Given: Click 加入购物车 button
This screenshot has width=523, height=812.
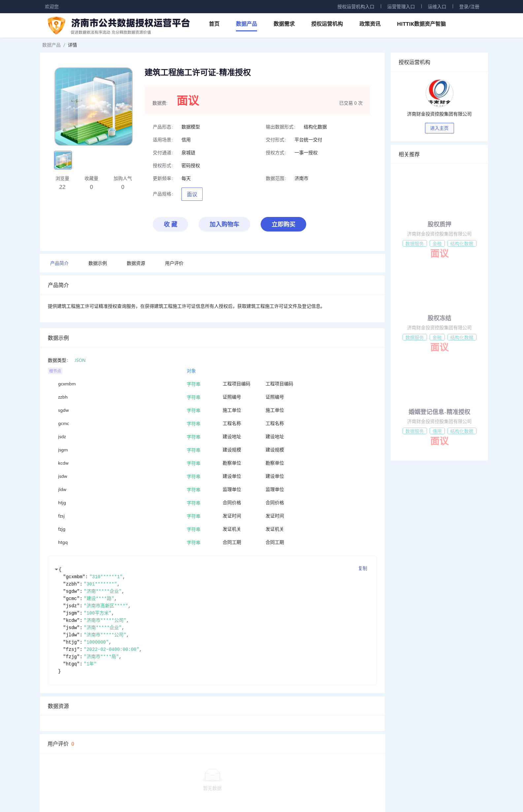Looking at the screenshot, I should (224, 224).
